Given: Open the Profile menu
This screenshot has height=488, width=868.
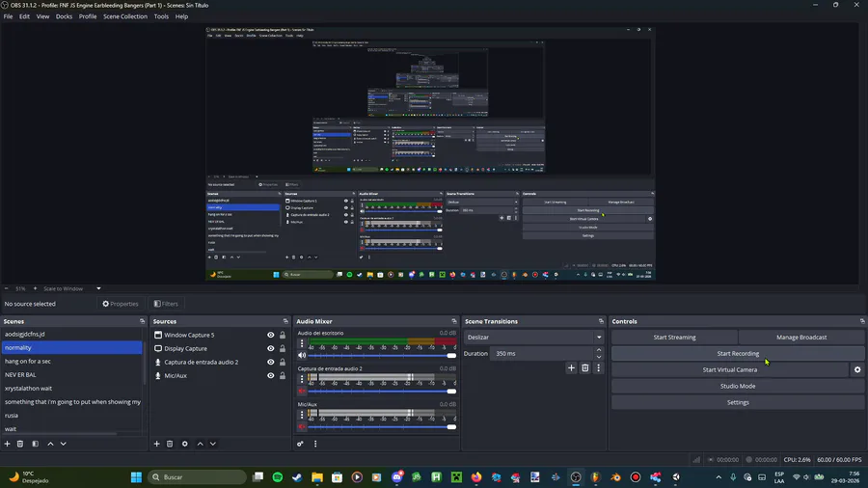Looking at the screenshot, I should coord(88,16).
